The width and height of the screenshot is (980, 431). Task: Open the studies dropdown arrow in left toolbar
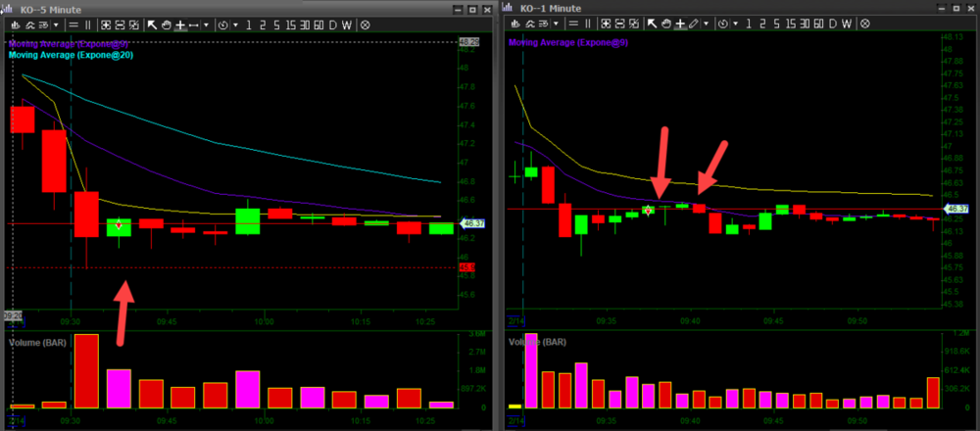(55, 24)
